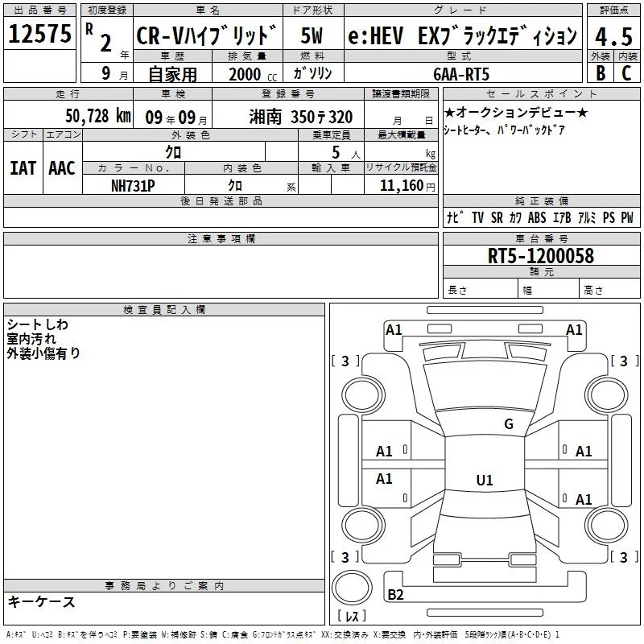Select the U1 dent mark on the roof
The height and width of the screenshot is (644, 644).
[484, 480]
